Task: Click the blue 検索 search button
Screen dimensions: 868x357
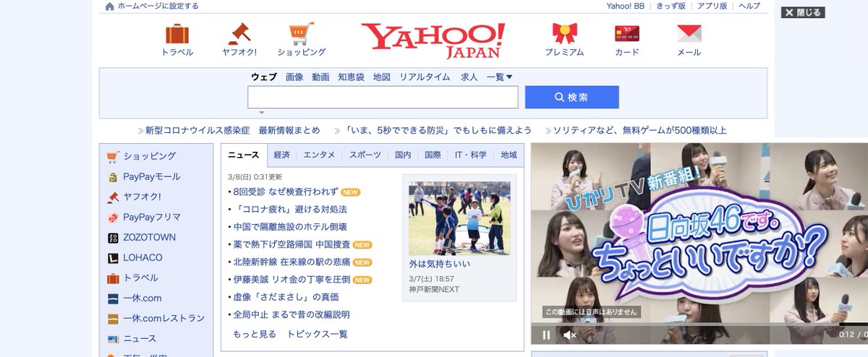Action: [572, 98]
